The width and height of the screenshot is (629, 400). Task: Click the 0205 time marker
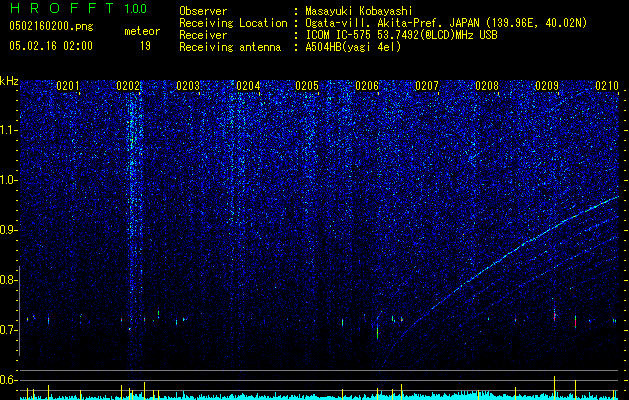click(x=307, y=86)
